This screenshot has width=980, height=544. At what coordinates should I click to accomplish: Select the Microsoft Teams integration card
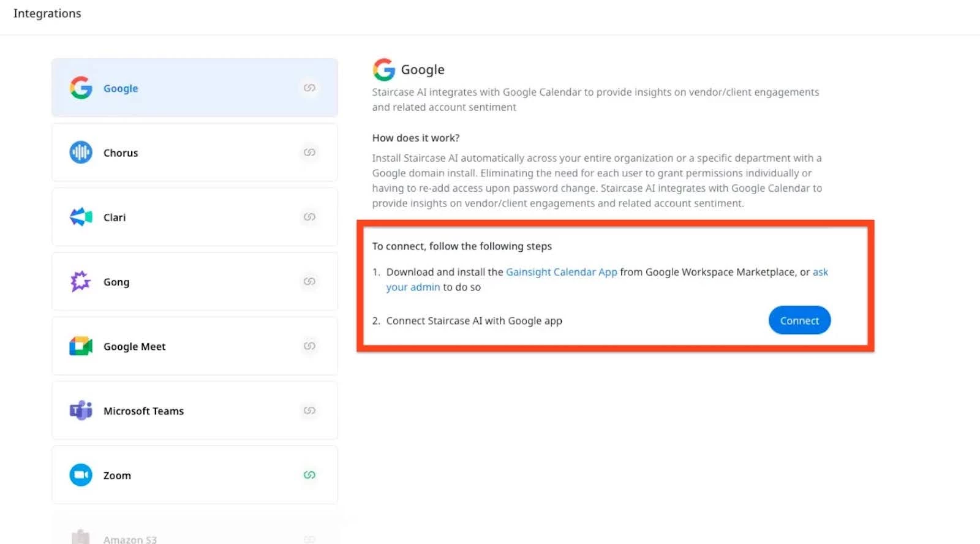[195, 410]
